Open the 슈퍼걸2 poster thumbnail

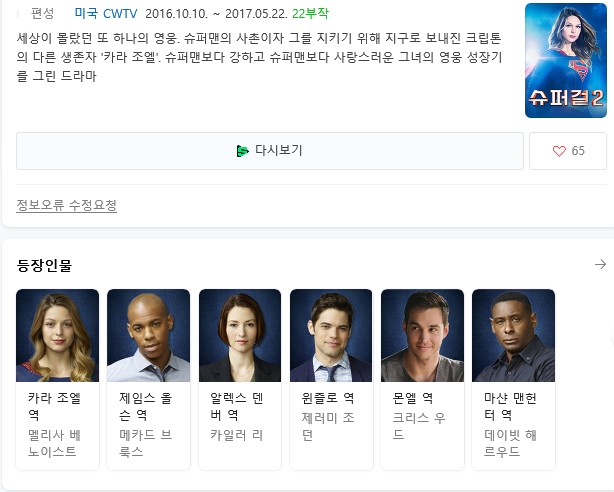click(x=566, y=60)
